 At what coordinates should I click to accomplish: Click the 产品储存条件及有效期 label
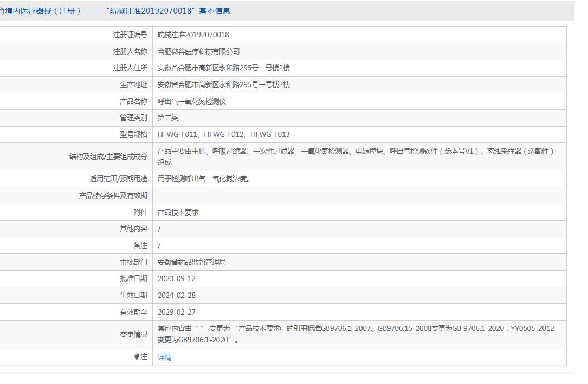point(113,196)
